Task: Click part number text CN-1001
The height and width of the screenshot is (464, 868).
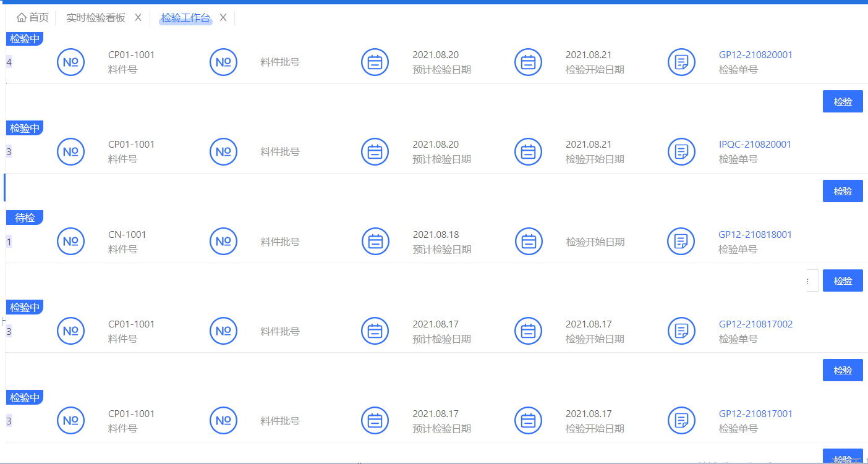Action: pyautogui.click(x=127, y=235)
